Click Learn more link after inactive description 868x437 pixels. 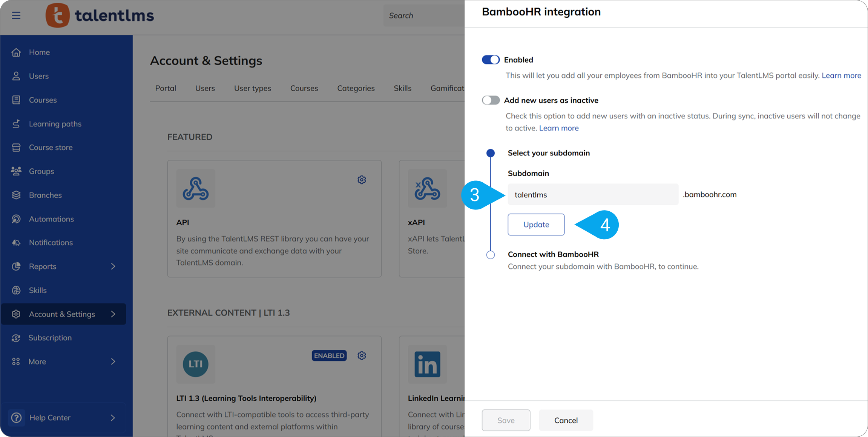click(558, 128)
